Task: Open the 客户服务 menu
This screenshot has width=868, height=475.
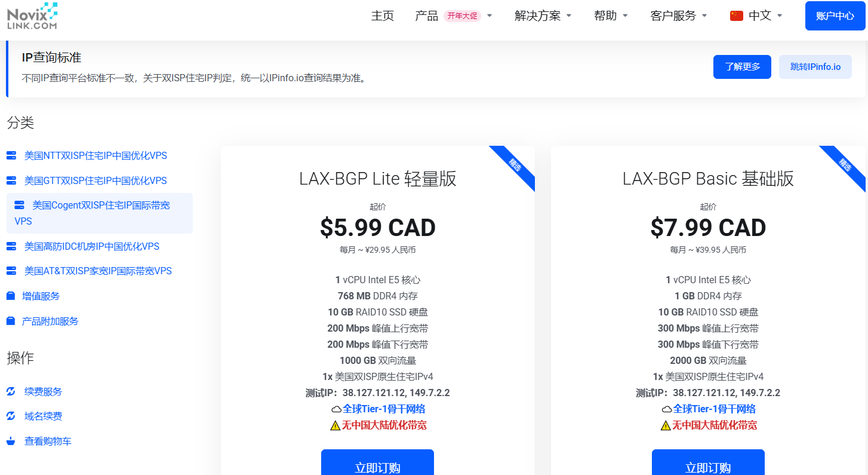Action: (x=673, y=16)
